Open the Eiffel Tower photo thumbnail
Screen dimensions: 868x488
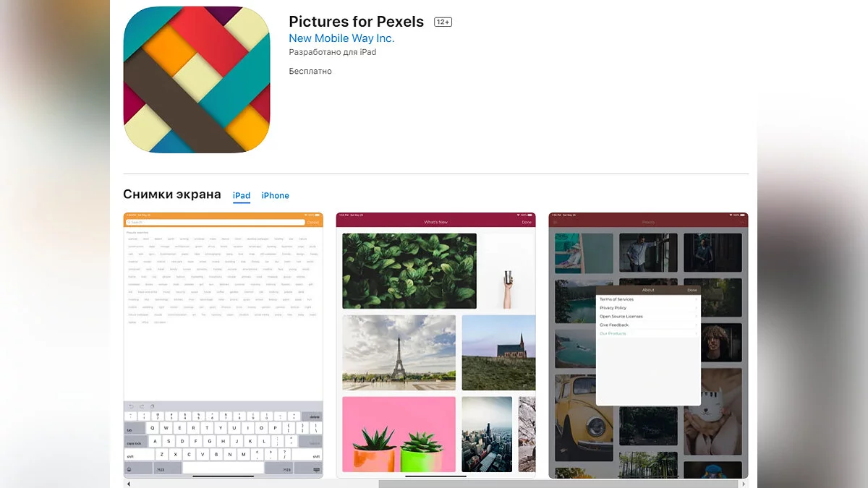(x=399, y=352)
